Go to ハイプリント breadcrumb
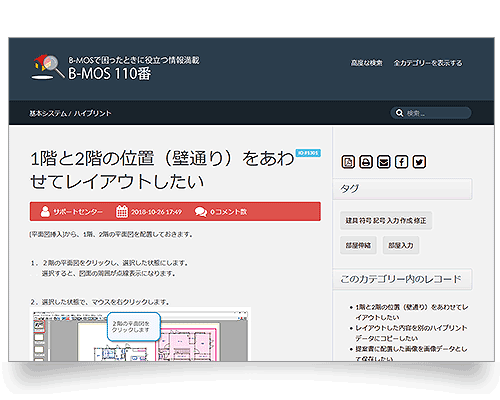This screenshot has height=400, width=500. point(93,113)
